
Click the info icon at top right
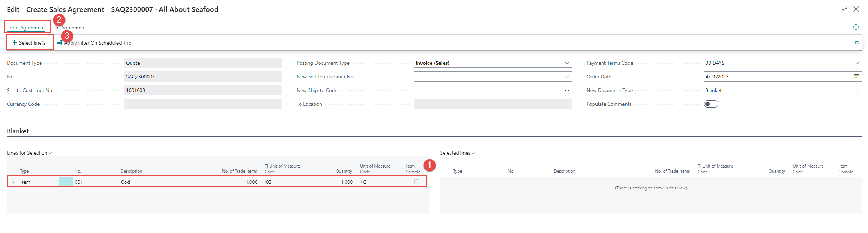[856, 27]
